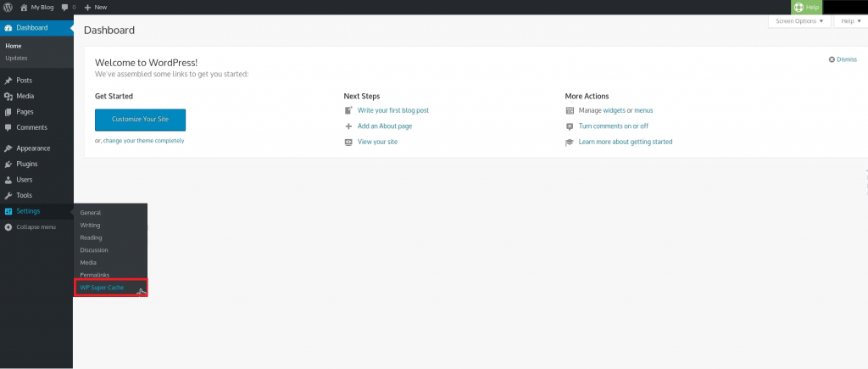Follow change your theme completely link
868x369 pixels.
click(x=143, y=141)
